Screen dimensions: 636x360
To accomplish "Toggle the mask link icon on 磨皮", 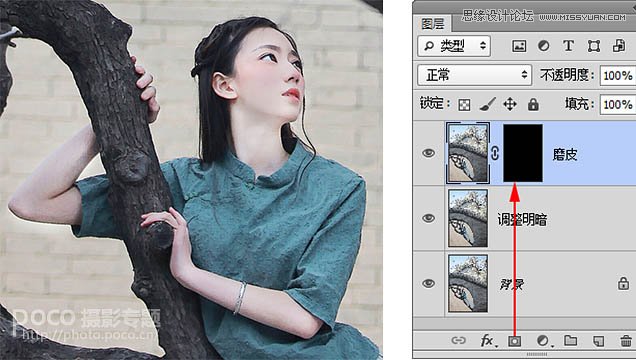I will pos(495,153).
